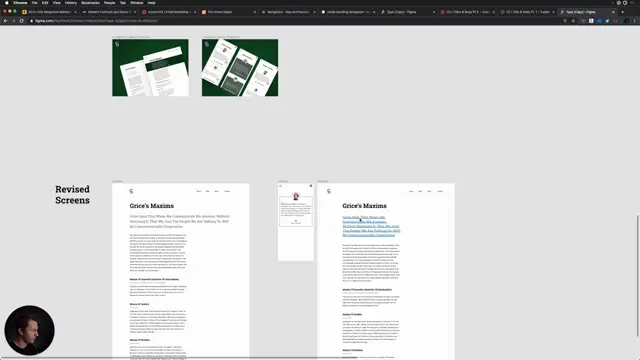Switch to The Home Depot tab
The height and width of the screenshot is (360, 640).
coord(229,12)
